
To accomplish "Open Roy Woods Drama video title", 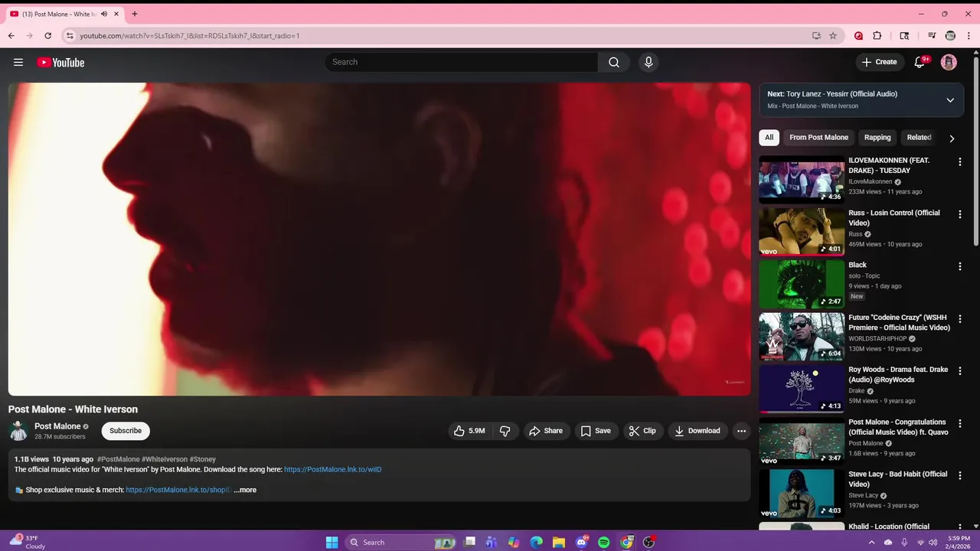I will tap(898, 374).
